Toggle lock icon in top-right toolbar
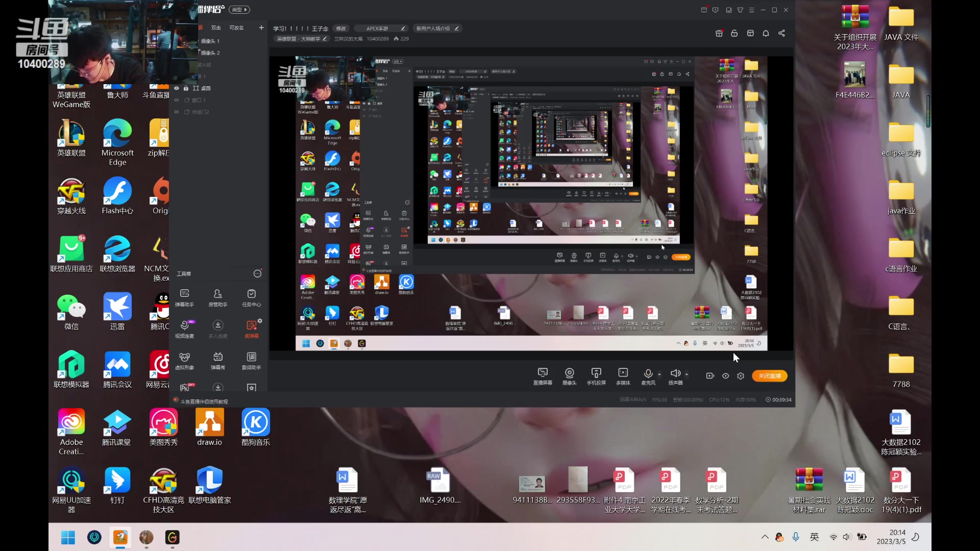The height and width of the screenshot is (551, 980). pyautogui.click(x=734, y=33)
